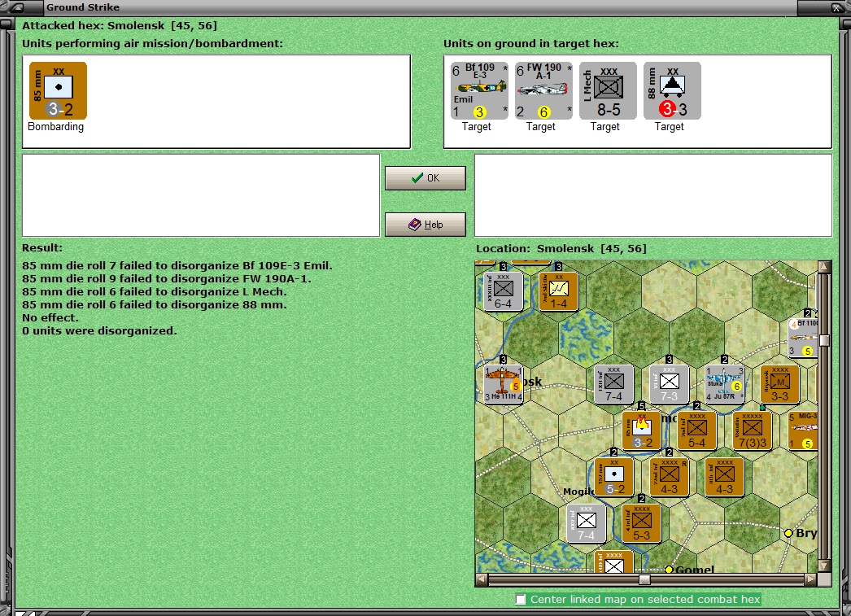Click the 7-3 infantry counter on map

click(x=670, y=383)
